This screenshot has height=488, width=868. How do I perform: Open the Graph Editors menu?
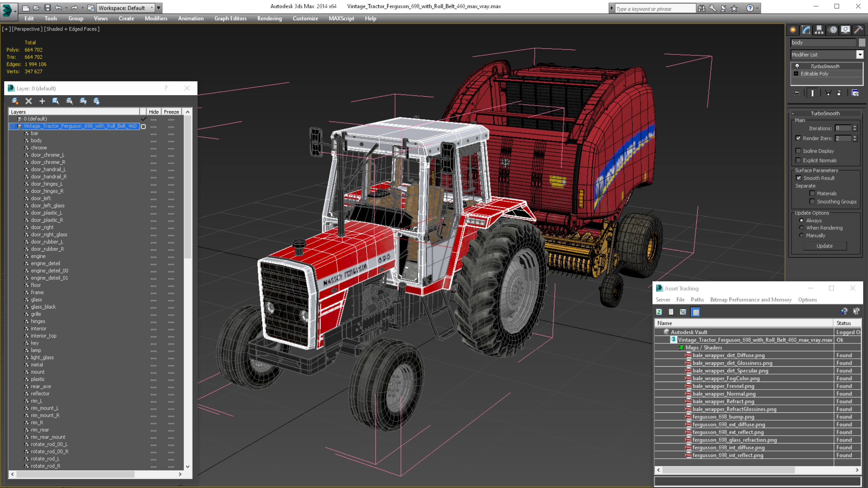(231, 18)
